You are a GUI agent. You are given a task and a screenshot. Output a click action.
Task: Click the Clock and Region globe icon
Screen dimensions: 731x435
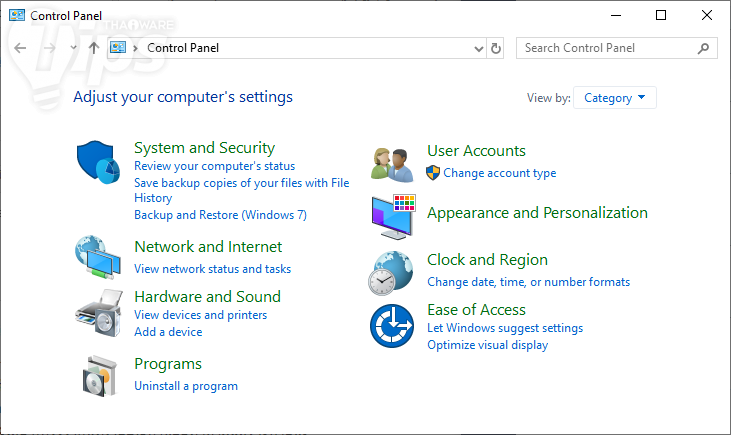coord(391,272)
